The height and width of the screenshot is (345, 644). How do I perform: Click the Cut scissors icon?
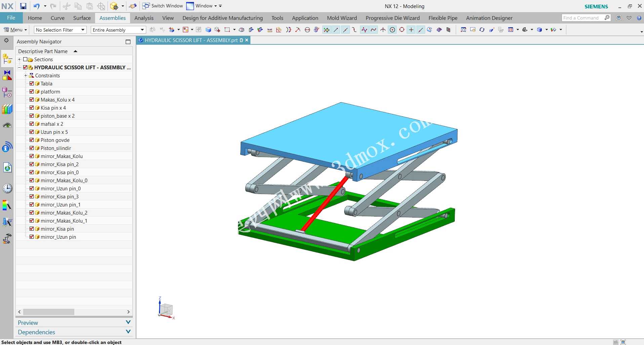(x=67, y=6)
